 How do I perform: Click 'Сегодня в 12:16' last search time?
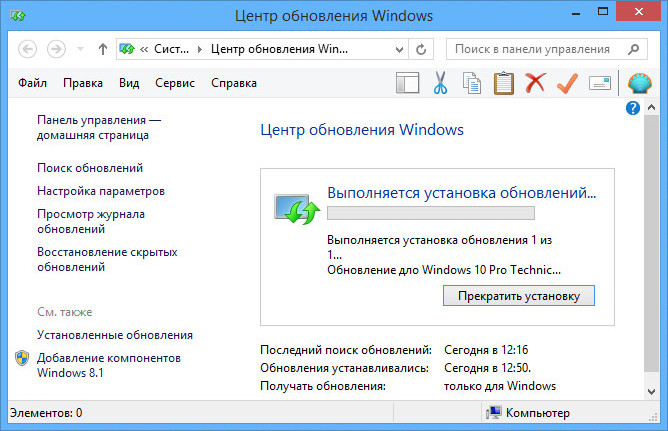click(486, 350)
